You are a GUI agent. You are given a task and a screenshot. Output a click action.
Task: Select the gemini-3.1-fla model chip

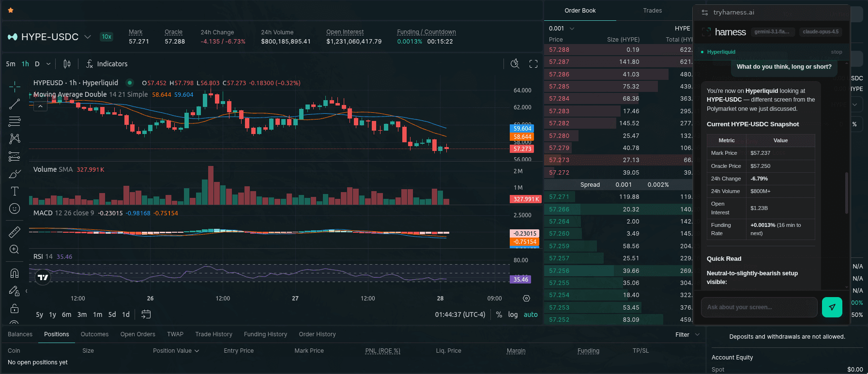[x=772, y=32]
